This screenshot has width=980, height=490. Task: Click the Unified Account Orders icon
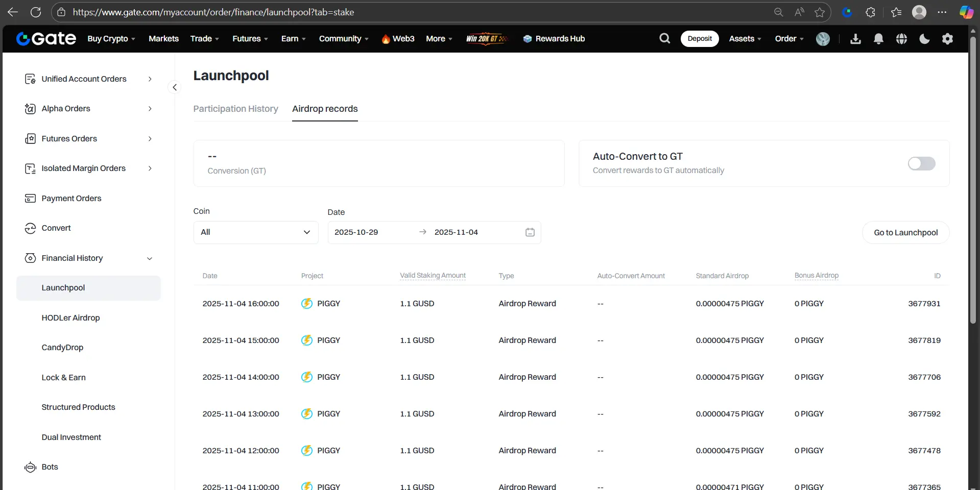30,79
